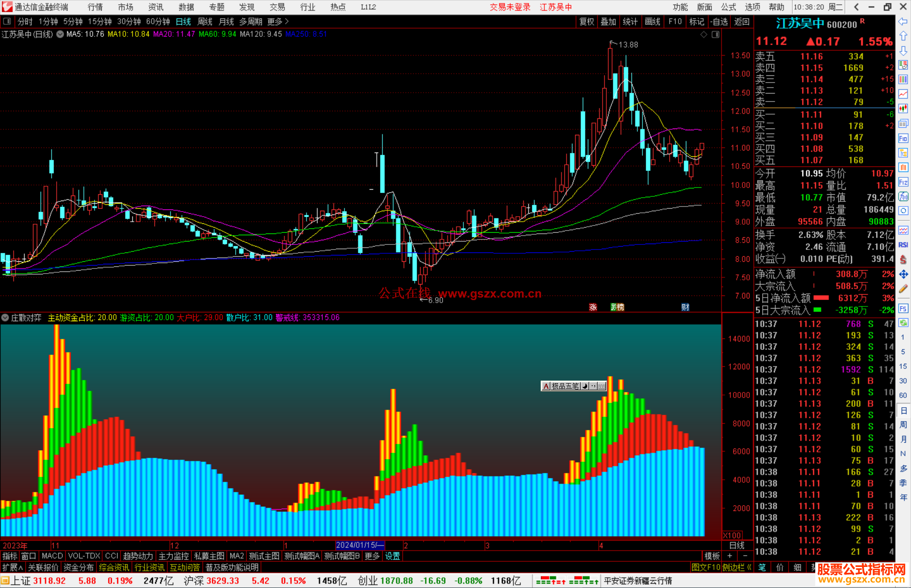Toggle the 庄散对弈 indicator circle button
The image size is (911, 588).
click(x=5, y=317)
